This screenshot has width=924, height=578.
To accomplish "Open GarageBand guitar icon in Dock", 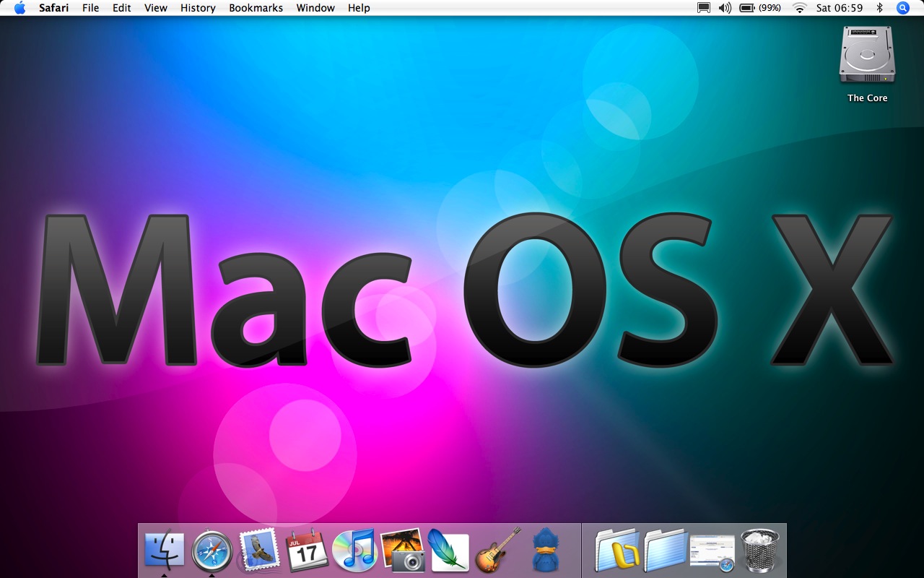I will coord(497,550).
